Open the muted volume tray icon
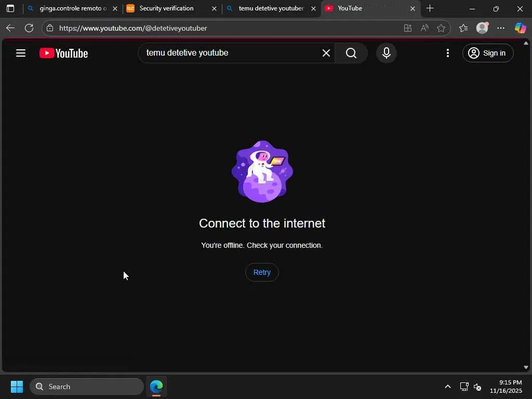This screenshot has width=532, height=399. (x=477, y=387)
